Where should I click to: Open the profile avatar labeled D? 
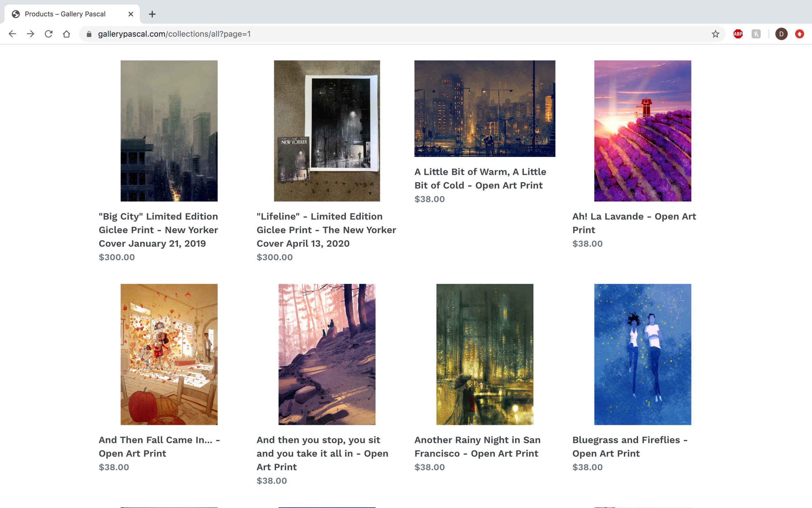(781, 34)
